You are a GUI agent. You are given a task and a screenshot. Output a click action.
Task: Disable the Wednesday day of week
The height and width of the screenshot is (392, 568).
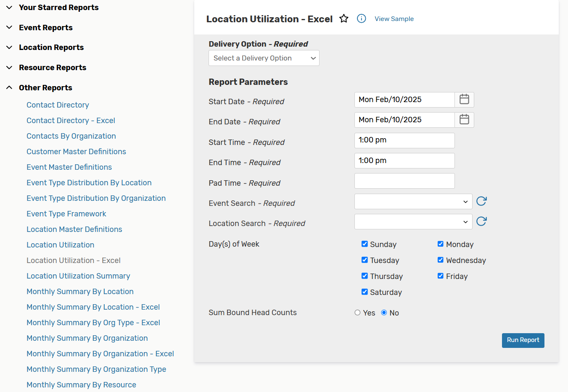click(x=440, y=260)
